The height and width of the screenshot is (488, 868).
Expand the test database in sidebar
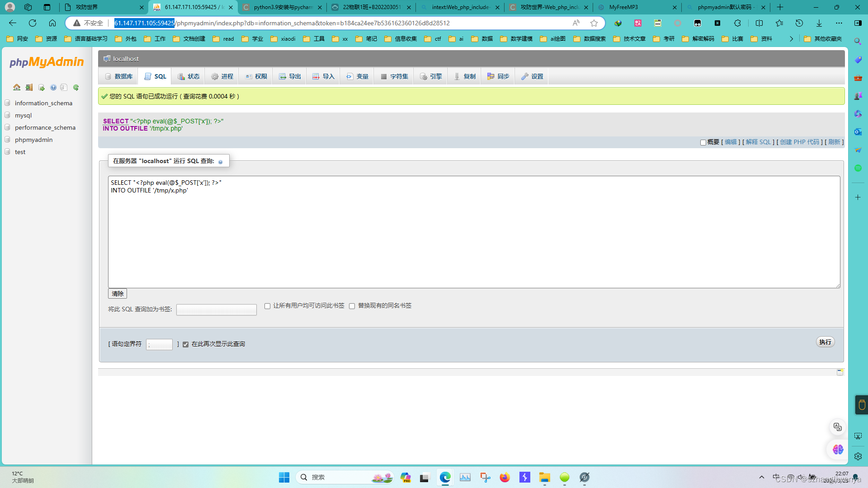click(7, 152)
